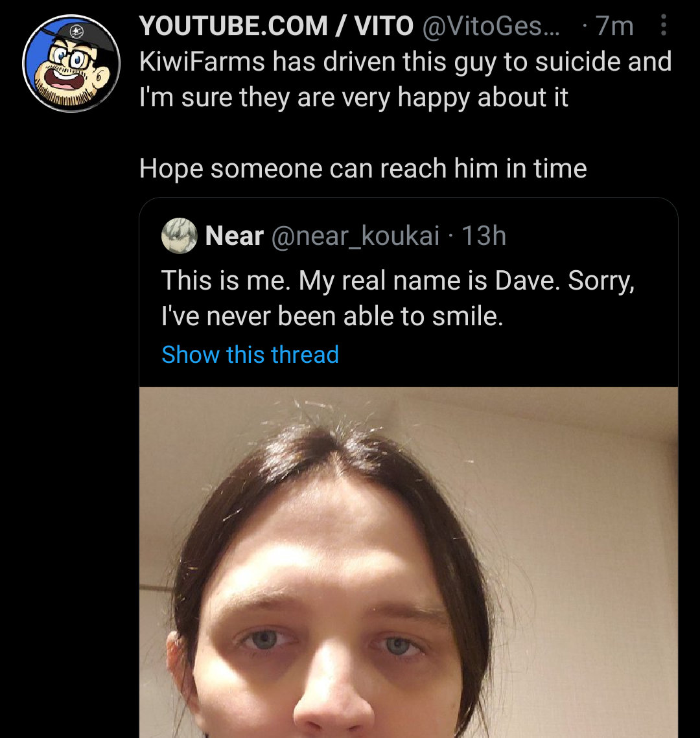Screen dimensions: 700x738
Task: Click the 'Near' display name
Action: (x=234, y=236)
